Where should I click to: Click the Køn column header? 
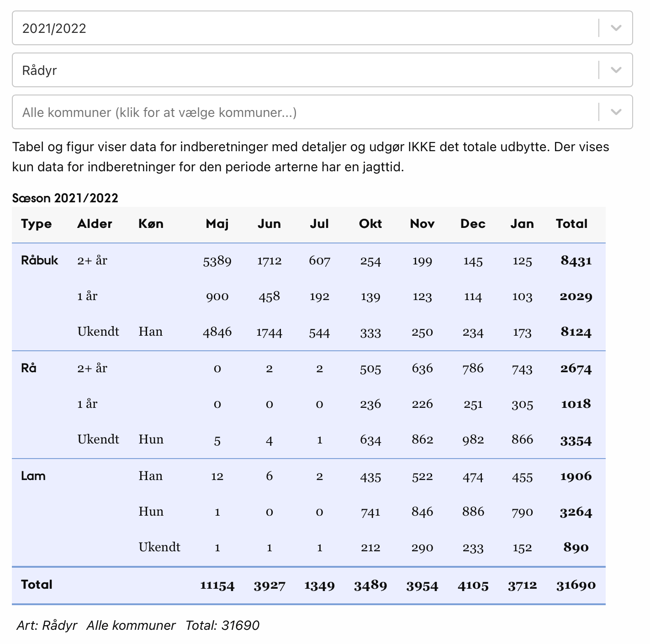click(x=151, y=224)
